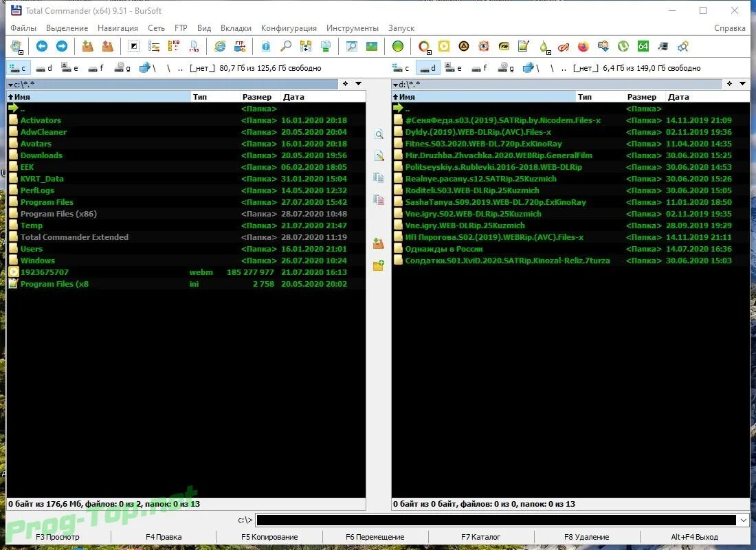The height and width of the screenshot is (550, 756).
Task: Click the F4 Правка button
Action: click(x=164, y=537)
